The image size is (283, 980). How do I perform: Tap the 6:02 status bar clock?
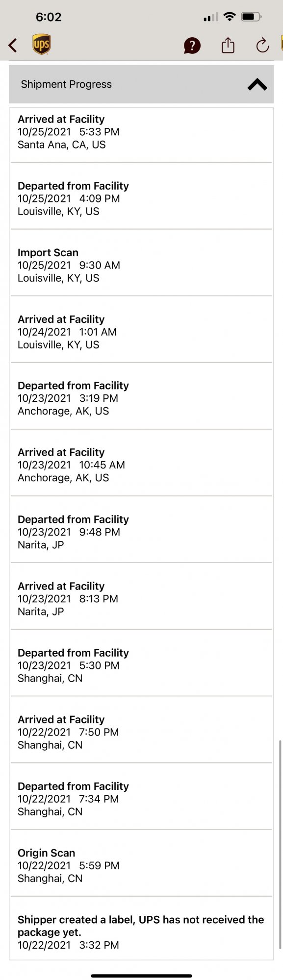point(49,17)
